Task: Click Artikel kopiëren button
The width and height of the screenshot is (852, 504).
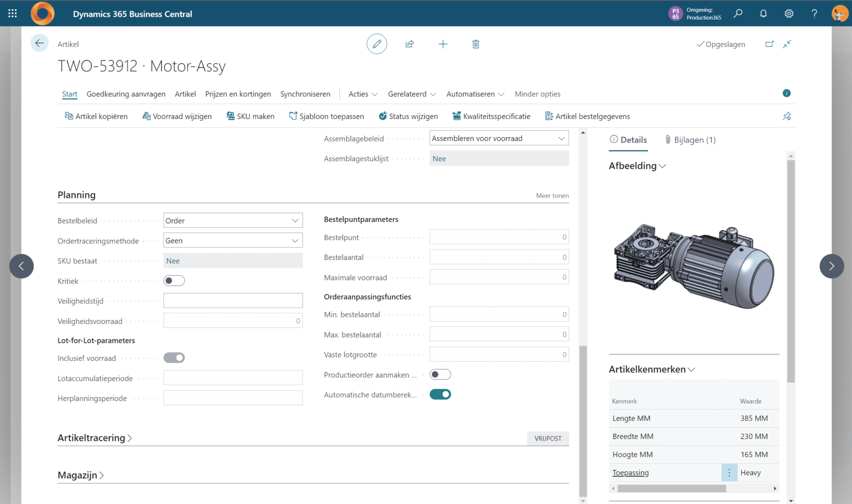Action: (x=96, y=116)
